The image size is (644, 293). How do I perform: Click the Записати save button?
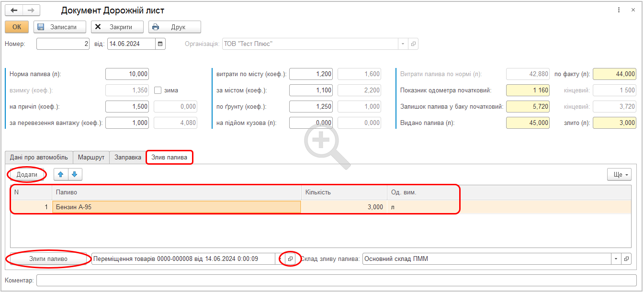60,27
